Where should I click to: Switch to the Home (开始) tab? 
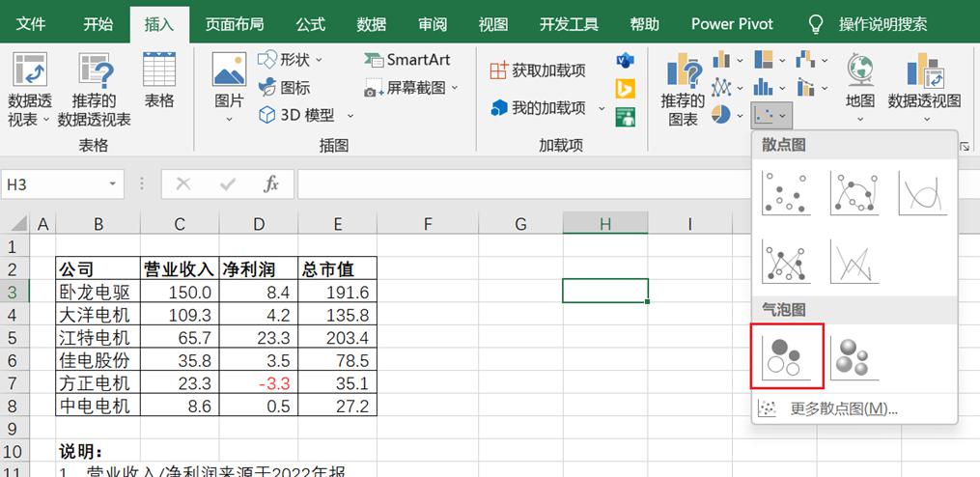coord(98,24)
